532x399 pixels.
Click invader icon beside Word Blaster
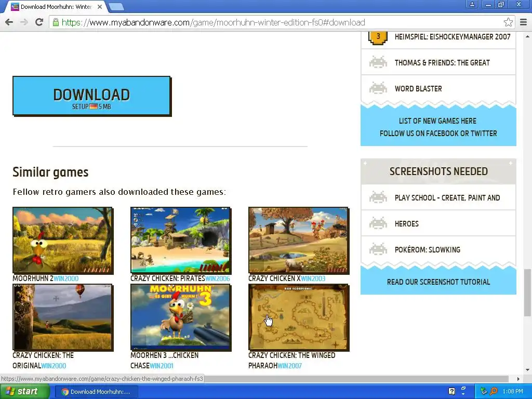[378, 88]
